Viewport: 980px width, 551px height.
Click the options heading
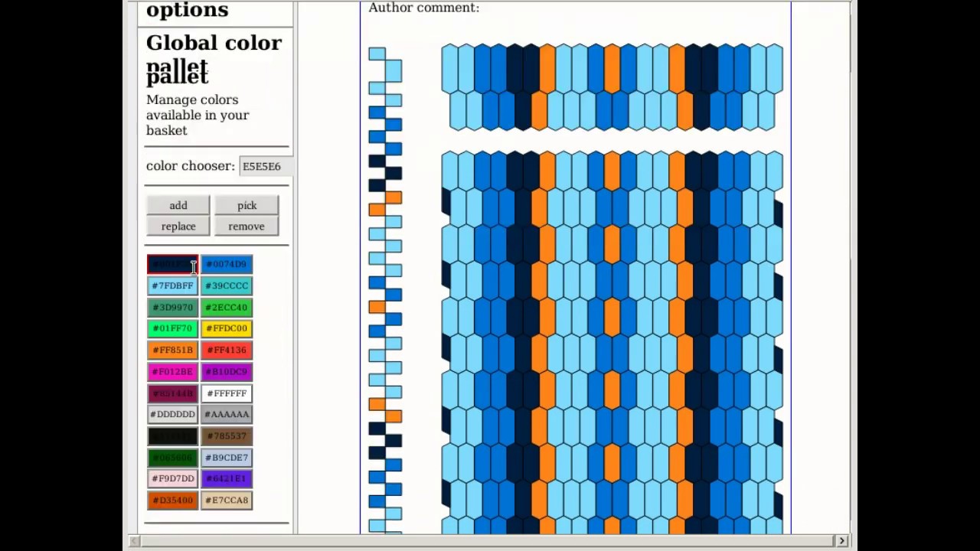click(x=188, y=10)
